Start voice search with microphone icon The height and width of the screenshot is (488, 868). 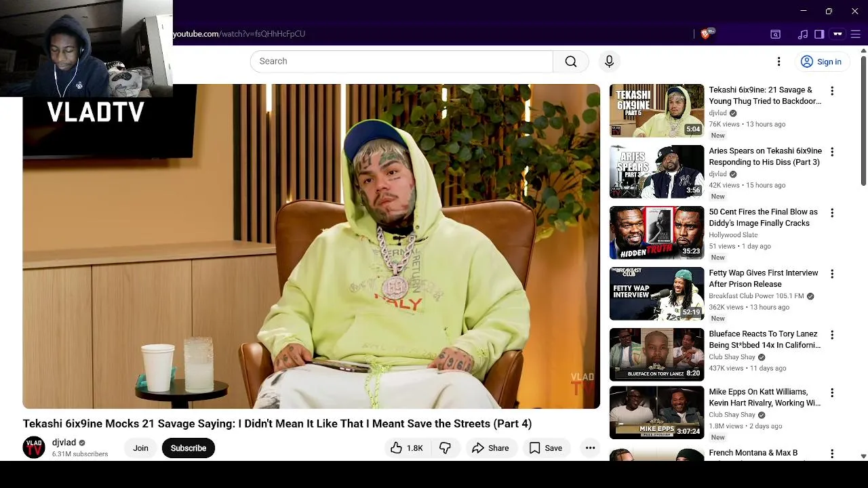[609, 61]
